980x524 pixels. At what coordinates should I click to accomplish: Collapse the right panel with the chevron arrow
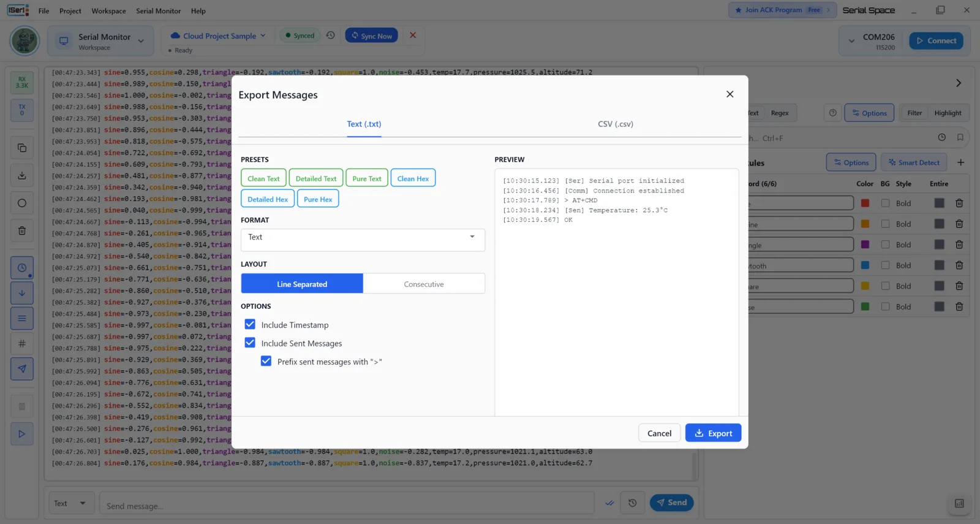point(959,83)
